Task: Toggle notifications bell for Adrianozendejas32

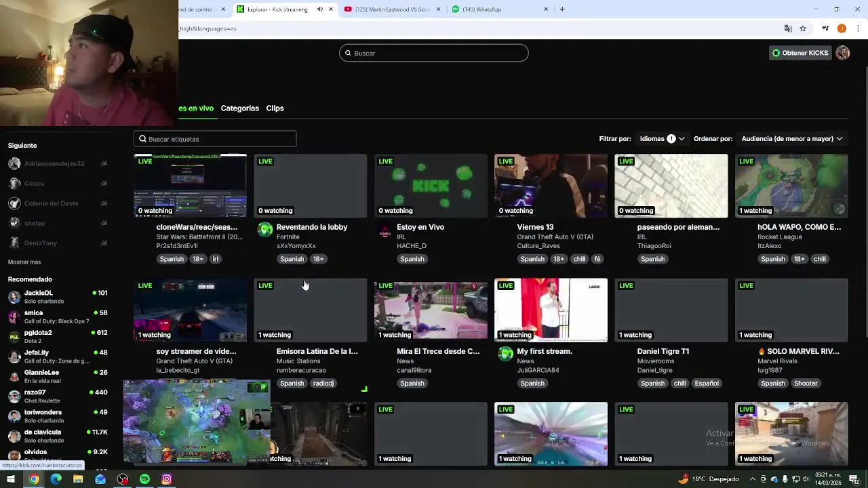Action: (104, 163)
